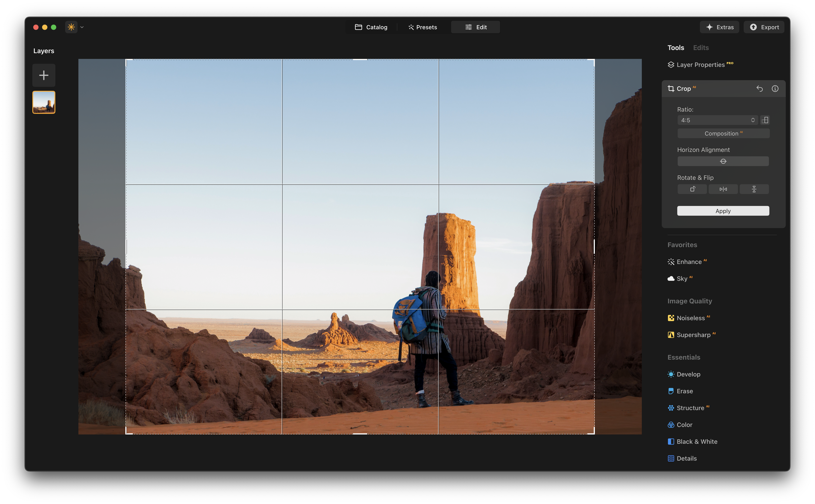Viewport: 815px width, 504px height.
Task: Switch to the Edits tab
Action: pos(701,48)
